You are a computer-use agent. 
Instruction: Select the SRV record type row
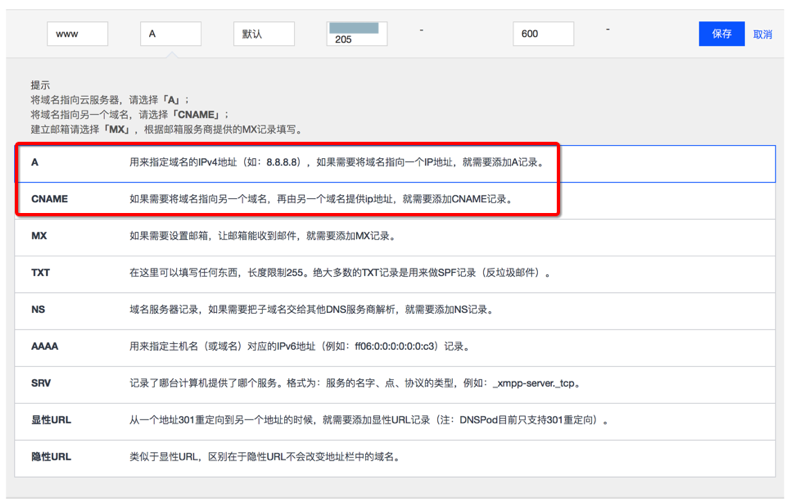click(395, 384)
